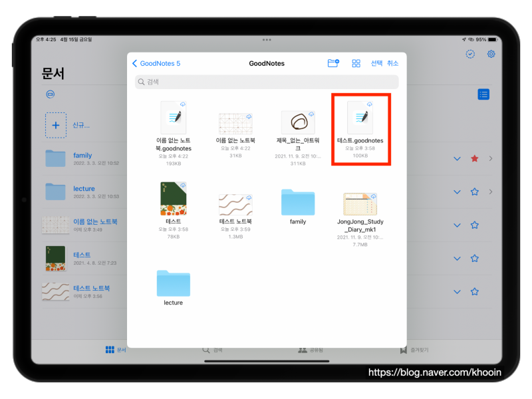The width and height of the screenshot is (532, 399).
Task: Expand options chevron for family row
Action: click(x=457, y=158)
